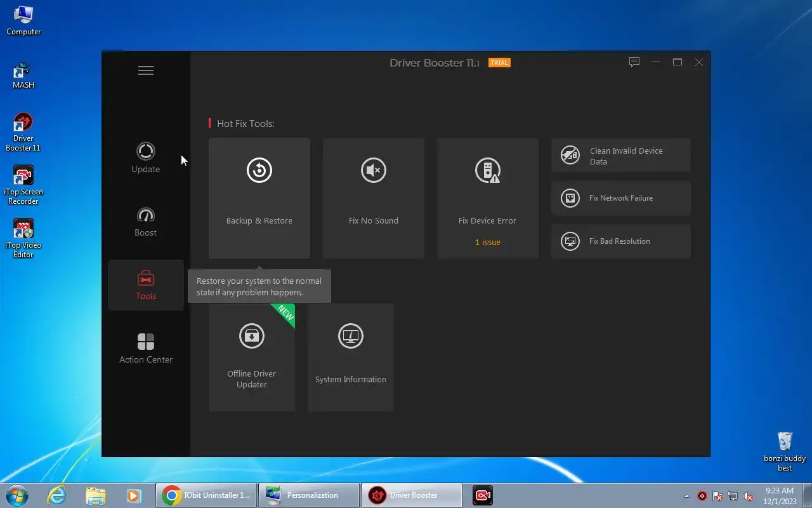Click the Driver Booster taskbar button
Image resolution: width=812 pixels, height=508 pixels.
(x=412, y=495)
